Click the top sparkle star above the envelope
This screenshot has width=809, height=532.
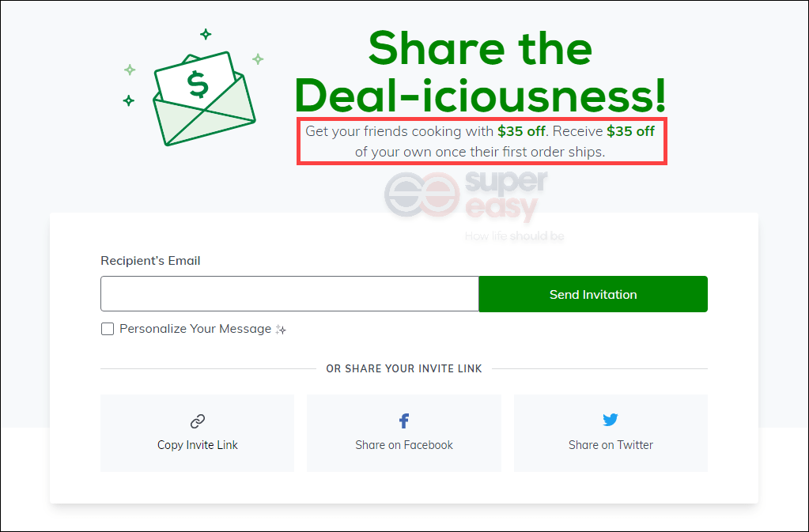click(206, 34)
